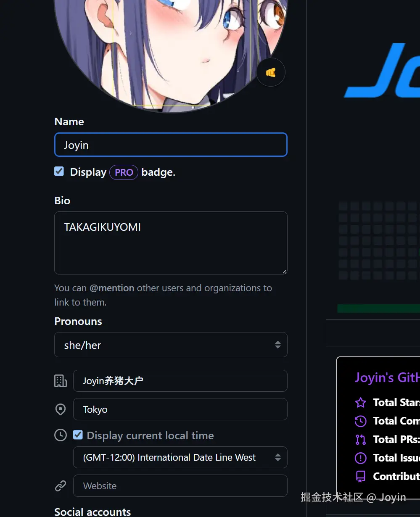Disable the Display current local time checkbox
This screenshot has width=420, height=517.
(x=78, y=435)
